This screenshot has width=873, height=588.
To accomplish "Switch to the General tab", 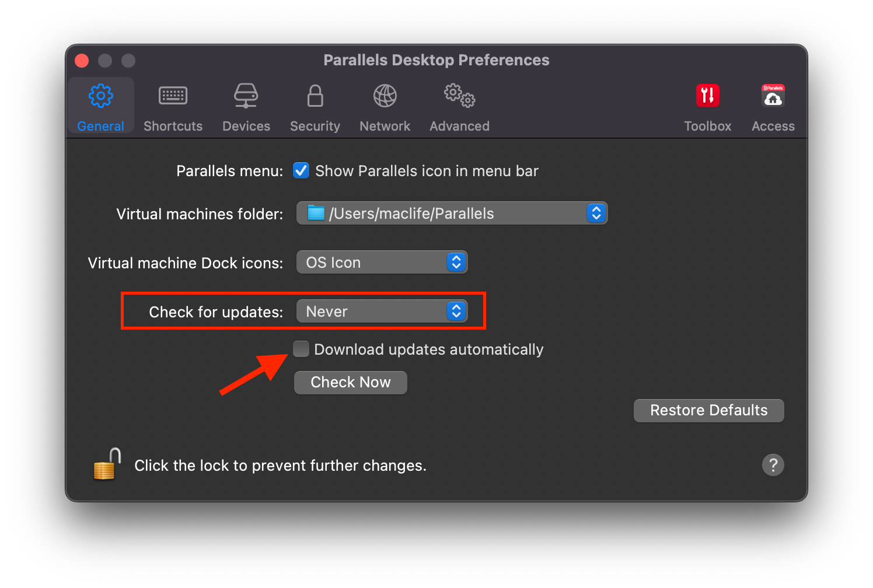I will coord(100,105).
